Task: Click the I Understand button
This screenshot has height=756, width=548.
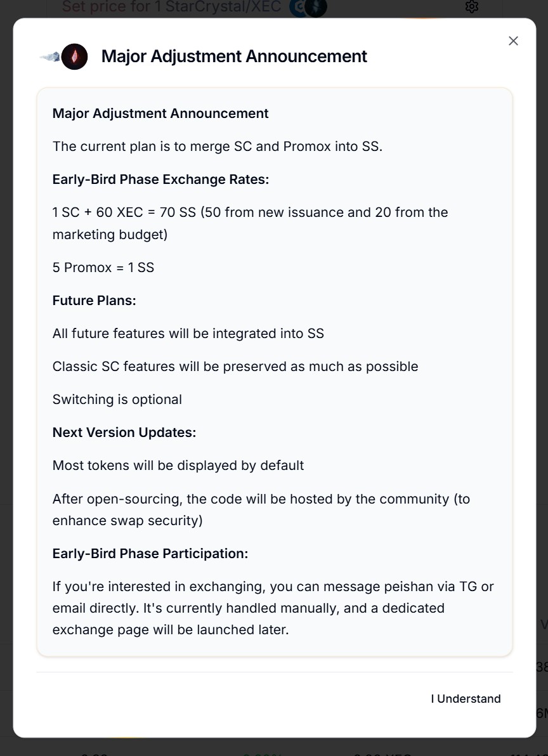Action: click(466, 699)
